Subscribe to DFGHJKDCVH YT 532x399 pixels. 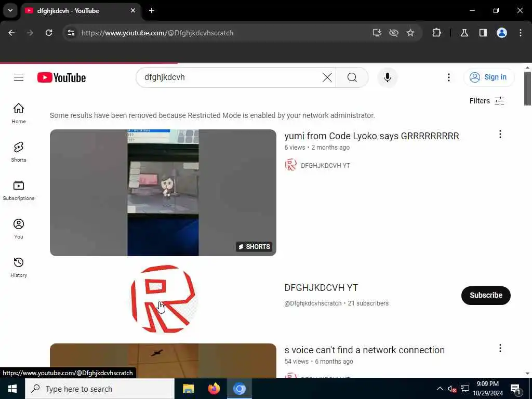[x=486, y=295]
